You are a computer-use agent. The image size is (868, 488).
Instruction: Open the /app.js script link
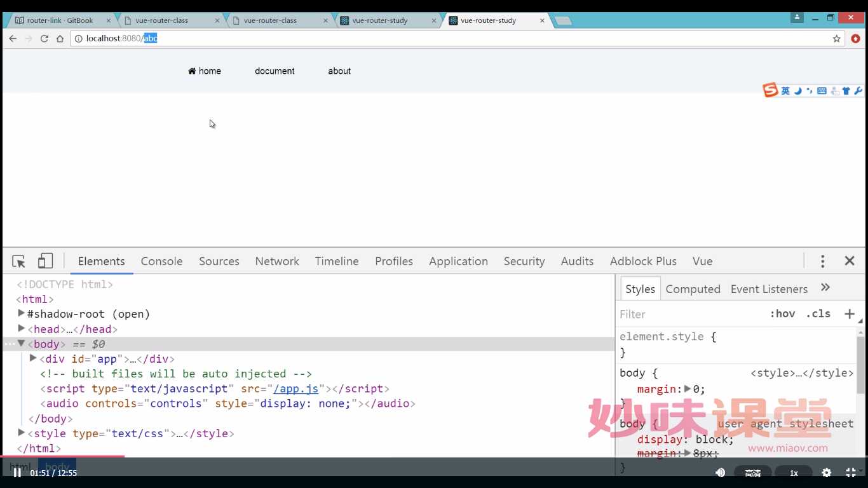point(295,388)
